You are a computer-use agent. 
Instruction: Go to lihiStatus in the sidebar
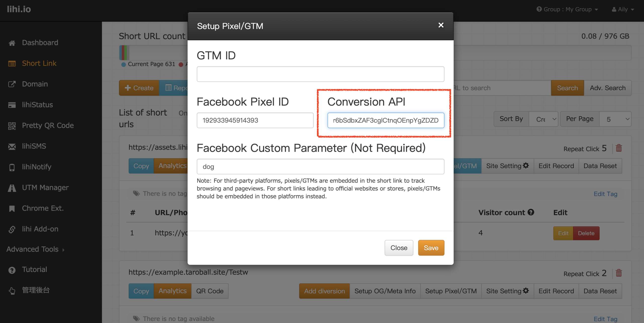click(37, 105)
